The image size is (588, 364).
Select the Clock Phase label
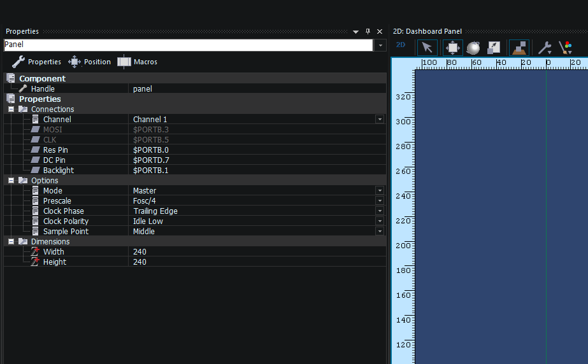pos(63,211)
